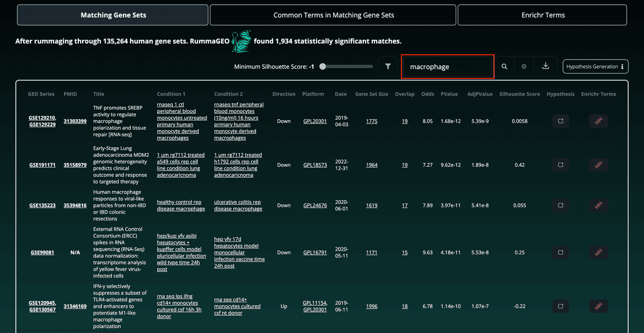Click the Hypothesis Generation button
The image size is (644, 333).
pyautogui.click(x=595, y=67)
